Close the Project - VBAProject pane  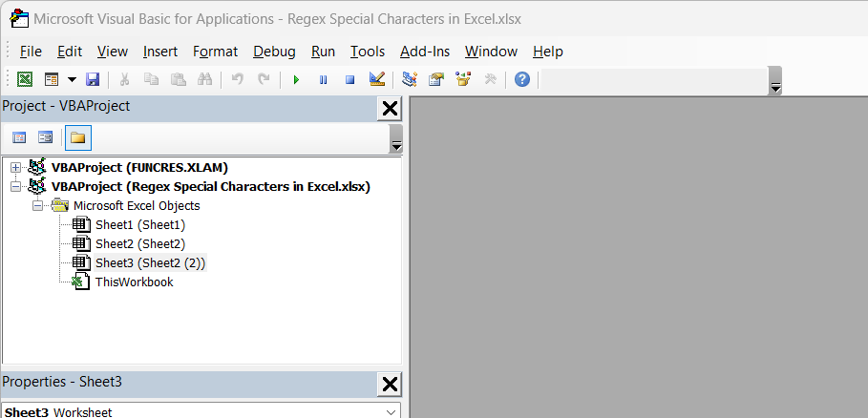[390, 109]
